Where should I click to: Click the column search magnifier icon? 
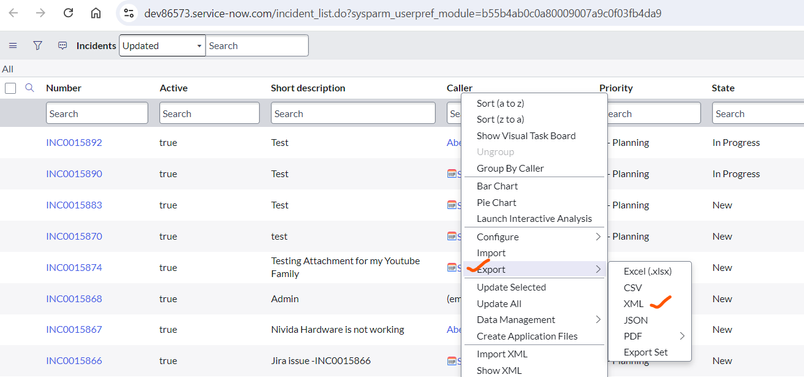30,88
